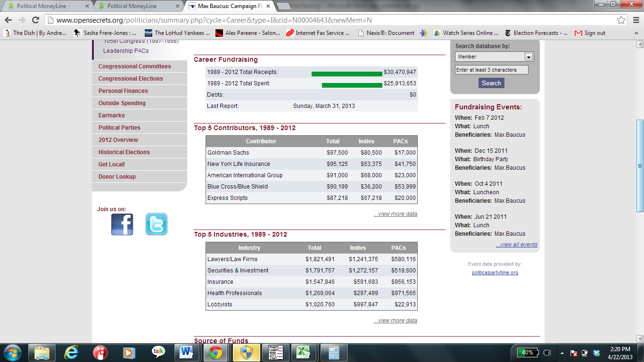The image size is (644, 362).
Task: Open the Congressional Elections menu item
Action: [140, 79]
